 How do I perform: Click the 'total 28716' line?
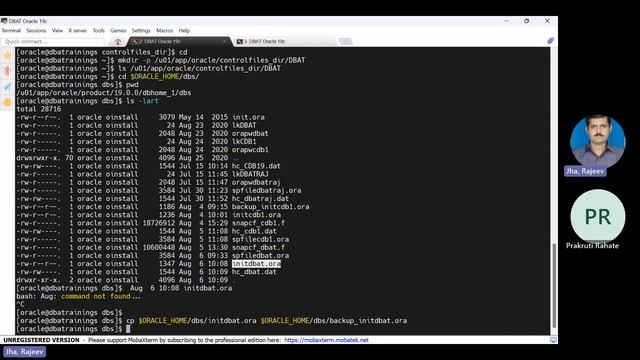coord(39,109)
